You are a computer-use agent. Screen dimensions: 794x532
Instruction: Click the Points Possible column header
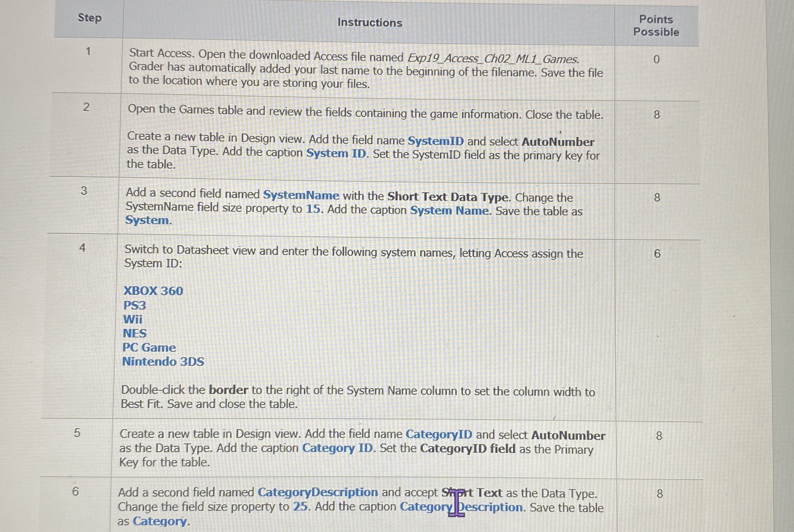point(656,26)
